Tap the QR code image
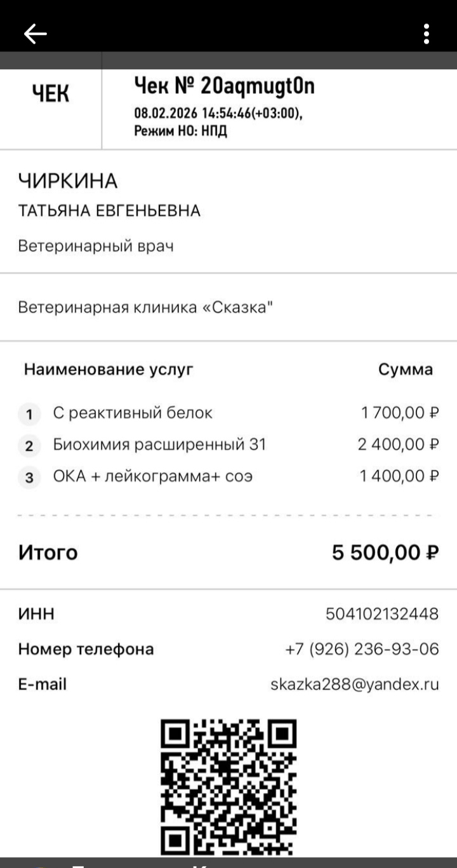Viewport: 457px width, 868px height. [228, 786]
